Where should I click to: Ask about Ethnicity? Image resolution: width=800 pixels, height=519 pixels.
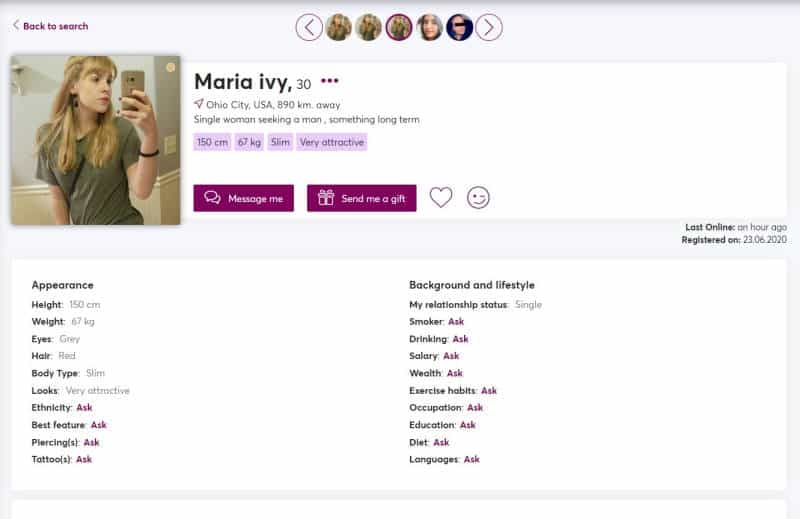click(x=84, y=407)
